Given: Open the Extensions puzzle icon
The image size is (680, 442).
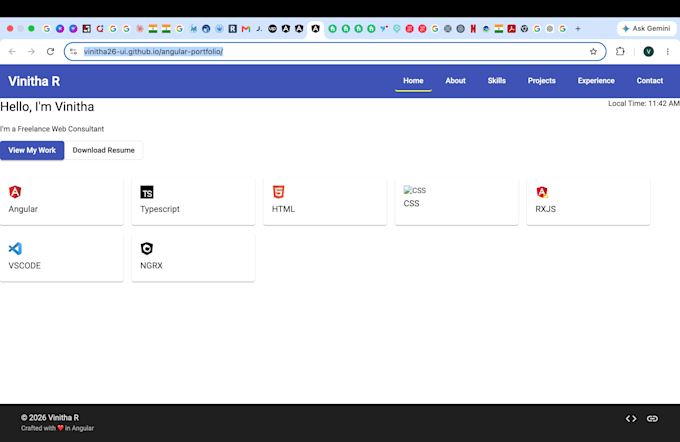Looking at the screenshot, I should [620, 52].
